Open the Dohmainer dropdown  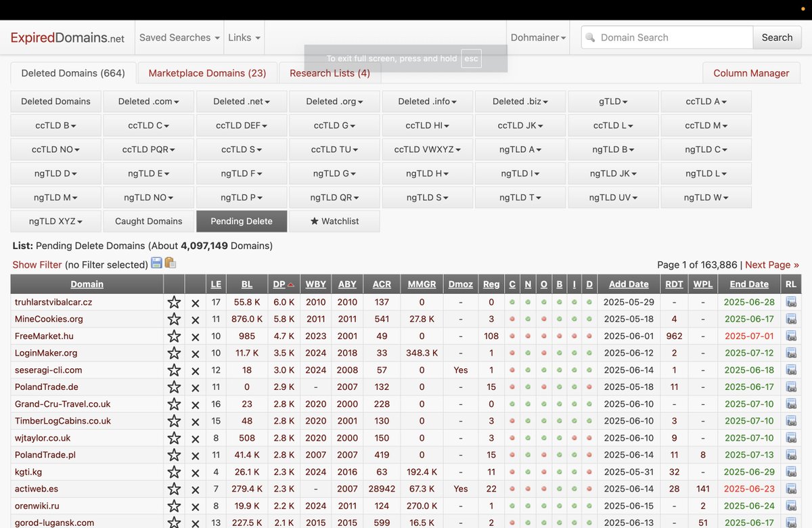(538, 37)
